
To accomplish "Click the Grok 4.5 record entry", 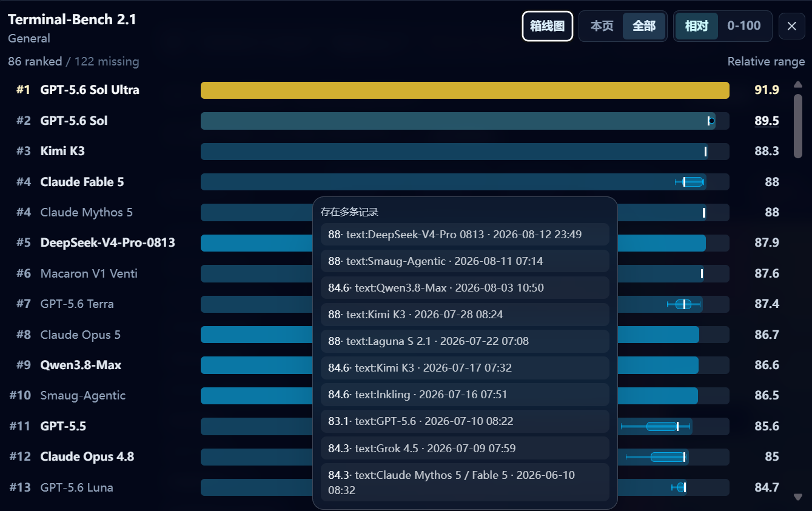I will click(x=465, y=449).
